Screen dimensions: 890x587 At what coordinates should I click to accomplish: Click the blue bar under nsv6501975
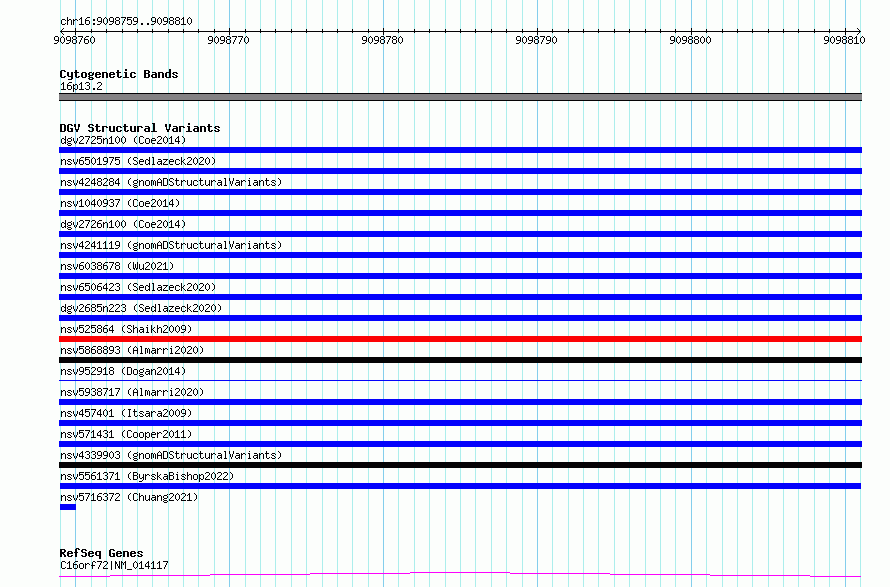(460, 171)
